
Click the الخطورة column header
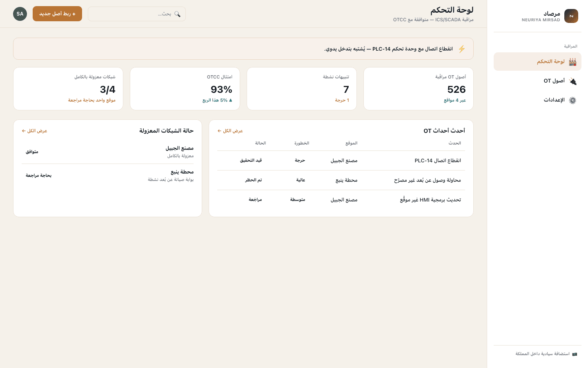pyautogui.click(x=302, y=143)
